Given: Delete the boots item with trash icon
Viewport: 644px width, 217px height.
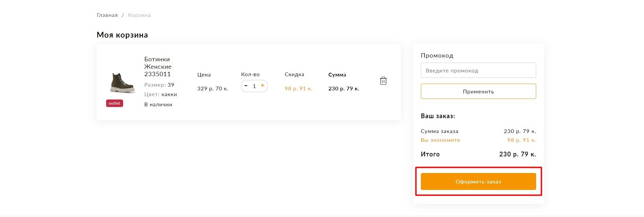Looking at the screenshot, I should [x=383, y=81].
